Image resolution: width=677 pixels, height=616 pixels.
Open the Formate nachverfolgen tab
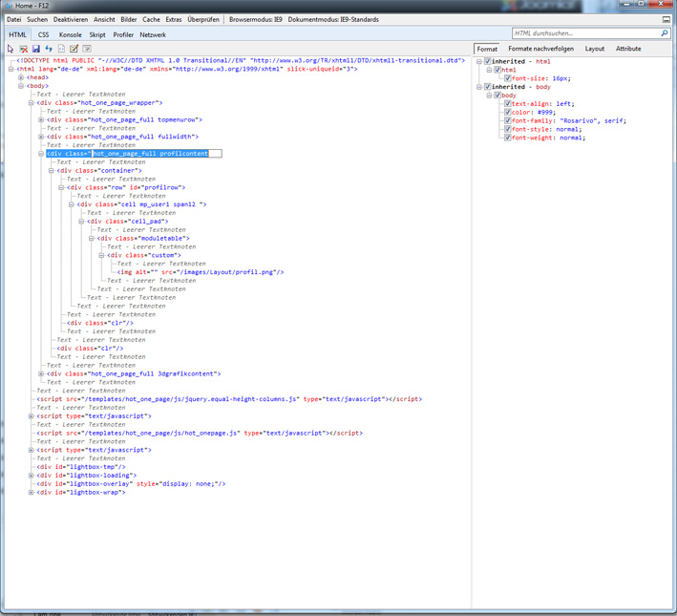[x=541, y=49]
